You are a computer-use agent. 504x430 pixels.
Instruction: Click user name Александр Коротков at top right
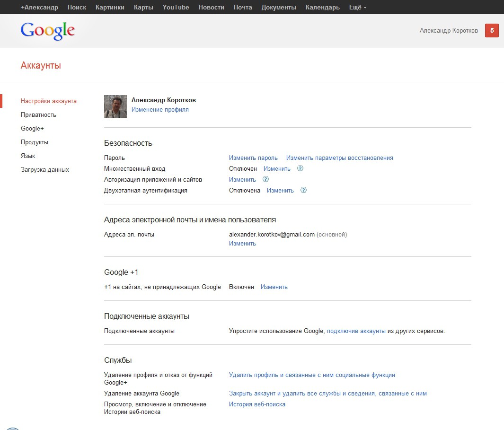449,31
